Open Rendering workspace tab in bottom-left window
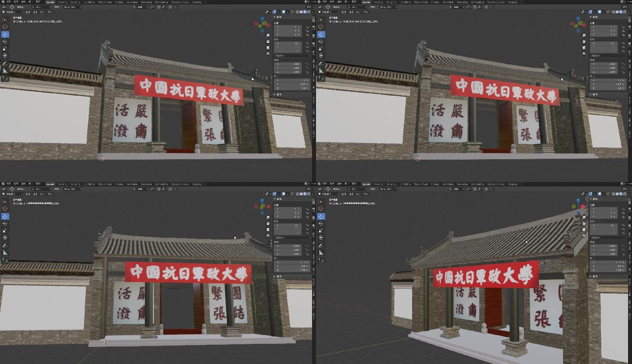 coord(146,184)
